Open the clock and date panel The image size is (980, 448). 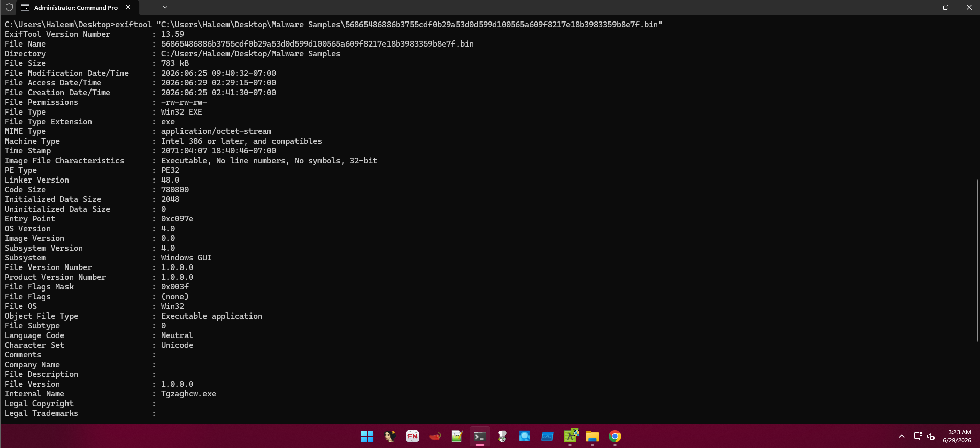957,436
